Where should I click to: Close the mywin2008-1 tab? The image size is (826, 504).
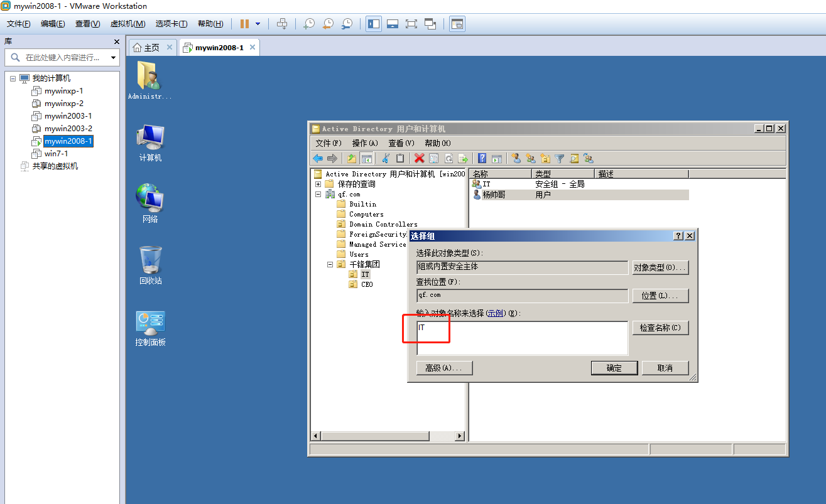(x=253, y=47)
